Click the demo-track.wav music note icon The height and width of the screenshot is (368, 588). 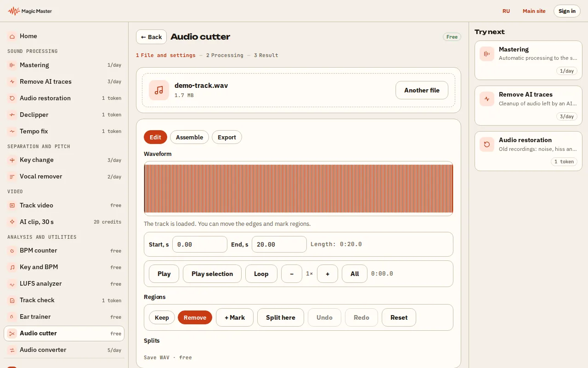click(x=159, y=90)
